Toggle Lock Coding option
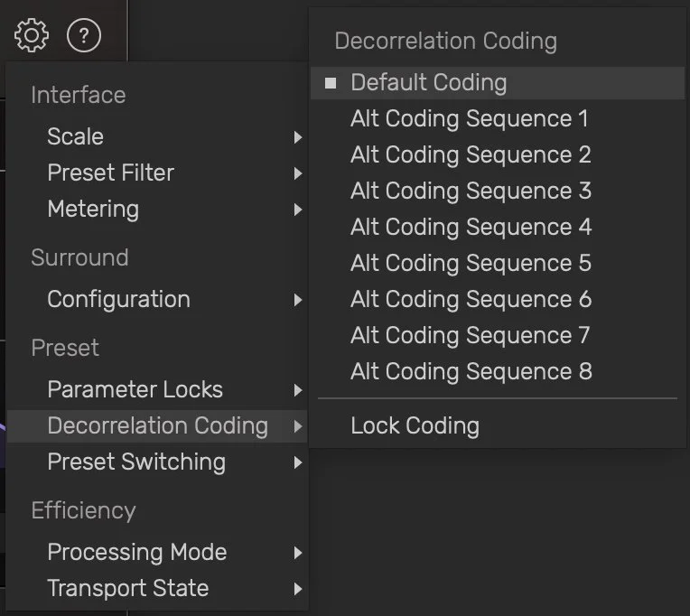 pyautogui.click(x=415, y=426)
